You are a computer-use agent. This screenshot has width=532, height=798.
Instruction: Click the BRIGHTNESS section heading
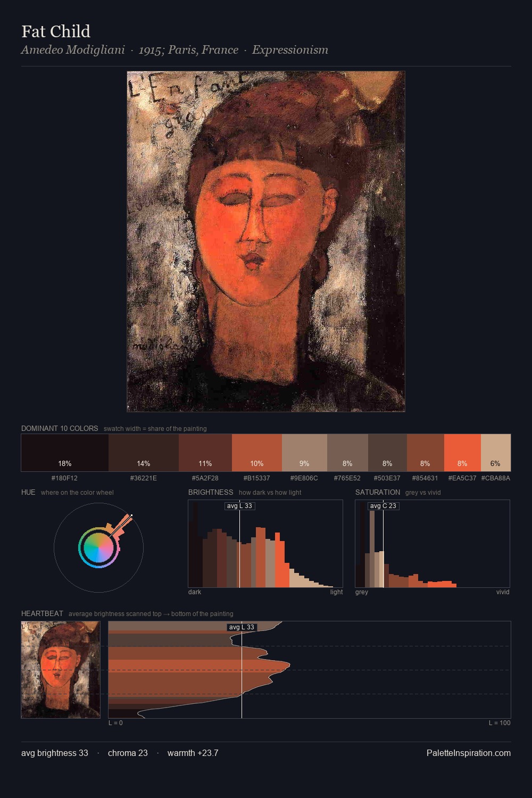211,492
